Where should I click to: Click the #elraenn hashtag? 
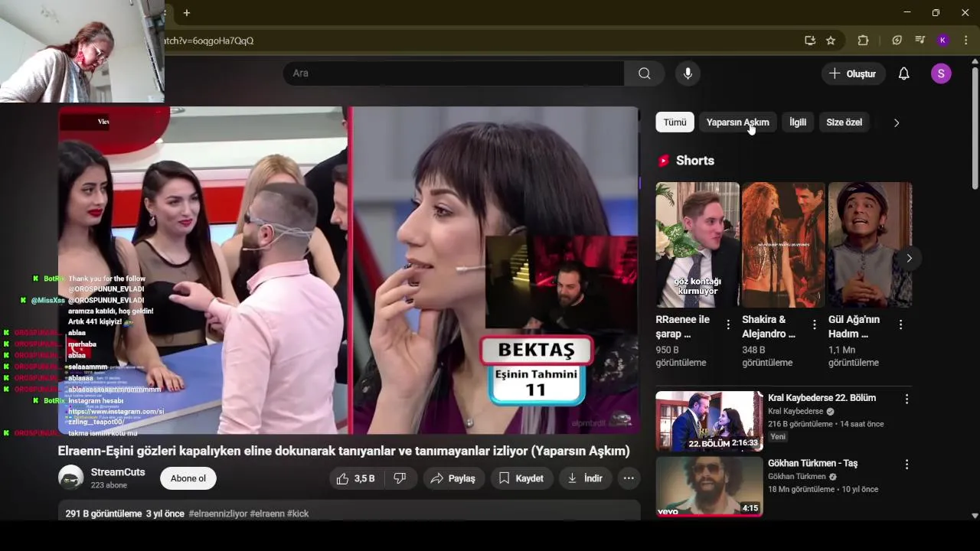pyautogui.click(x=267, y=514)
